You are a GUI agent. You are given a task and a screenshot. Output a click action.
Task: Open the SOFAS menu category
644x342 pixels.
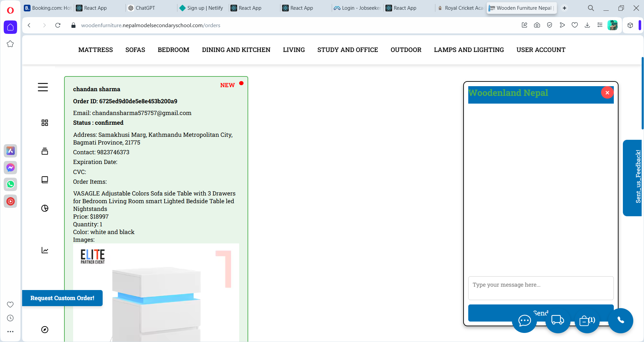[135, 50]
